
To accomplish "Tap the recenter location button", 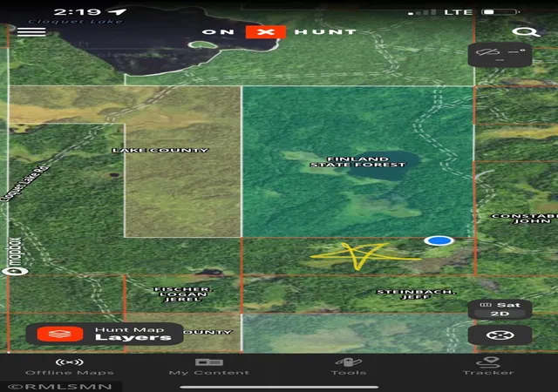I will [x=500, y=335].
